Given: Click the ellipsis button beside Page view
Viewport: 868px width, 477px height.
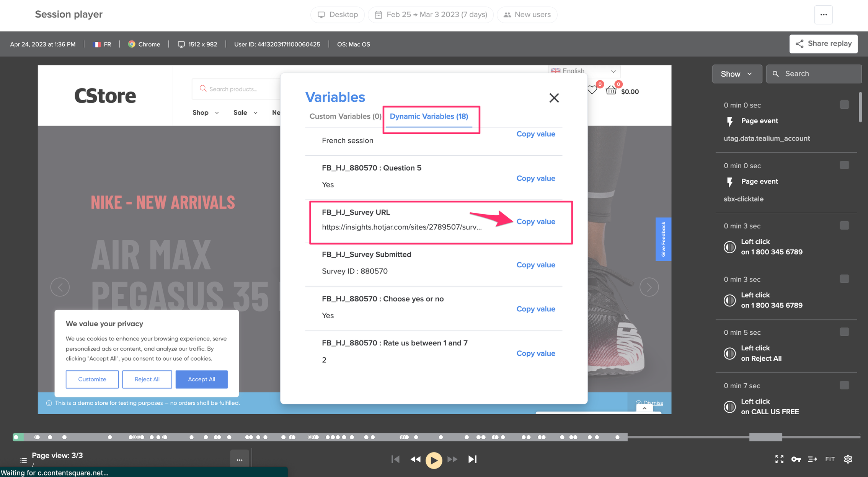Looking at the screenshot, I should [x=240, y=459].
